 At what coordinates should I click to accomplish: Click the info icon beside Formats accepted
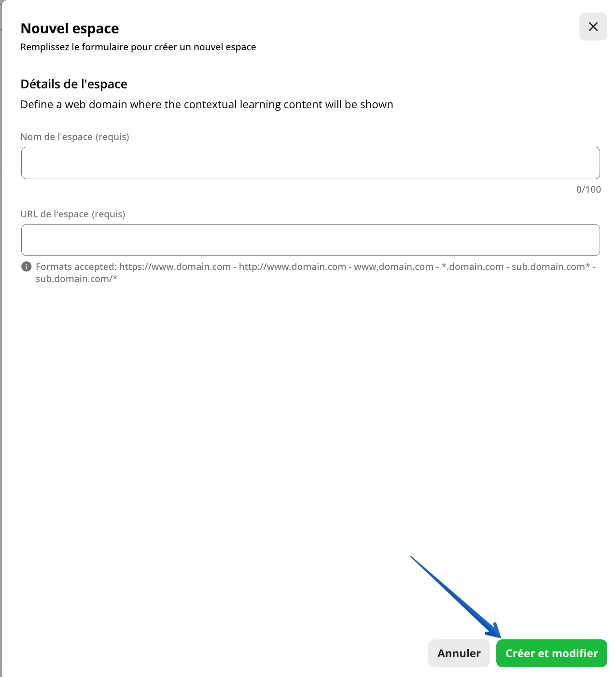pyautogui.click(x=27, y=267)
